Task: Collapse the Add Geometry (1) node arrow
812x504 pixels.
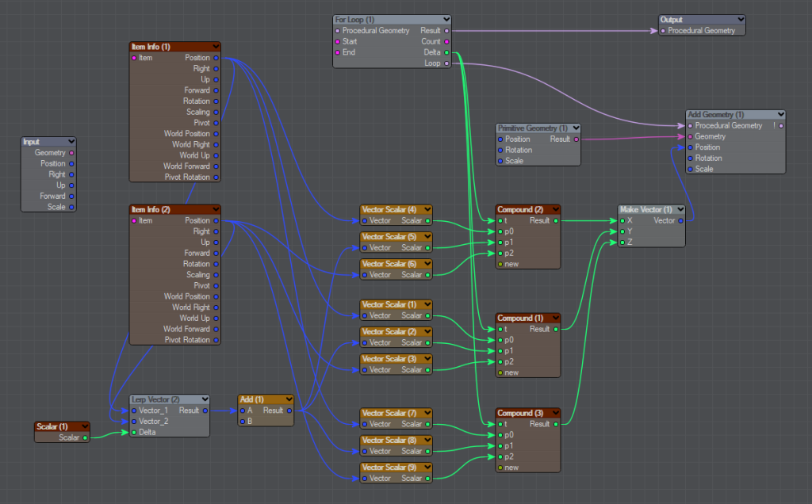Action: [x=780, y=114]
